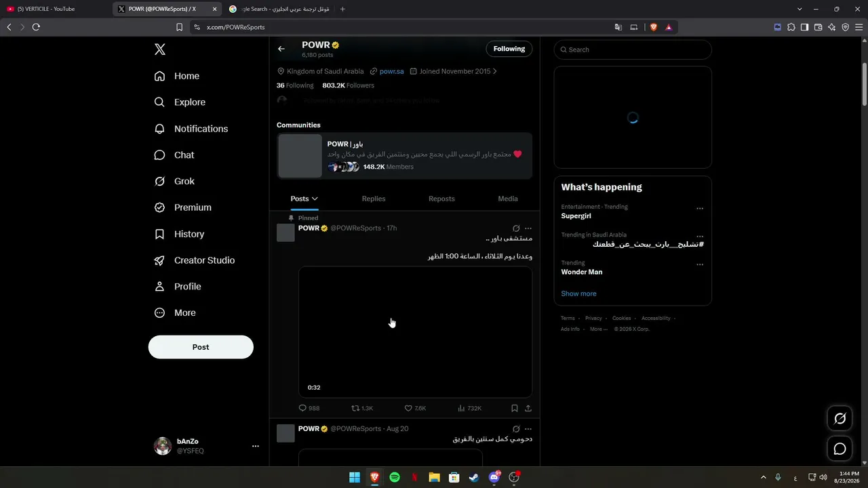Open Explore from the sidebar
The width and height of the screenshot is (868, 488).
pos(180,102)
